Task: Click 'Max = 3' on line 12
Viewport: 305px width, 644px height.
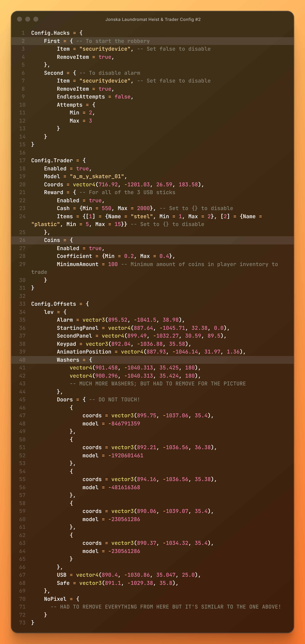Action: pyautogui.click(x=81, y=121)
